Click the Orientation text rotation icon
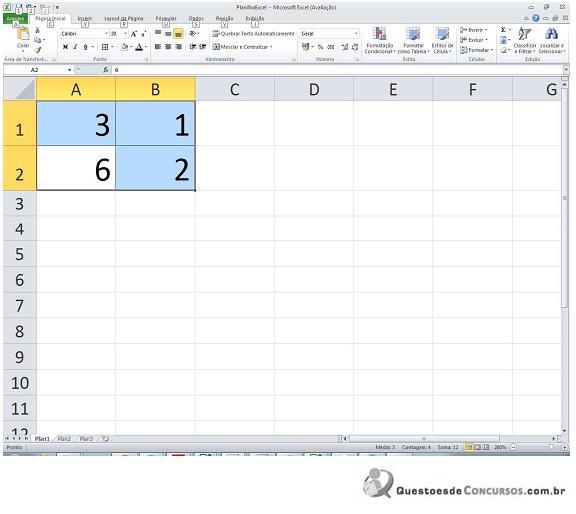The image size is (576, 514). click(x=192, y=34)
